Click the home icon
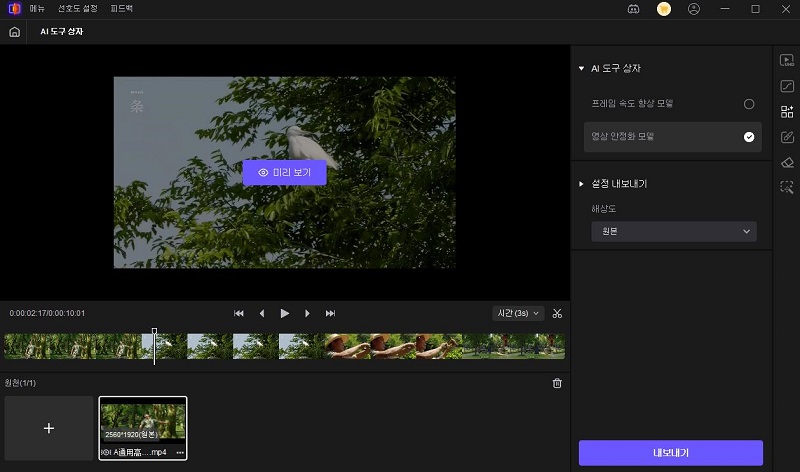The height and width of the screenshot is (472, 800). click(x=14, y=32)
